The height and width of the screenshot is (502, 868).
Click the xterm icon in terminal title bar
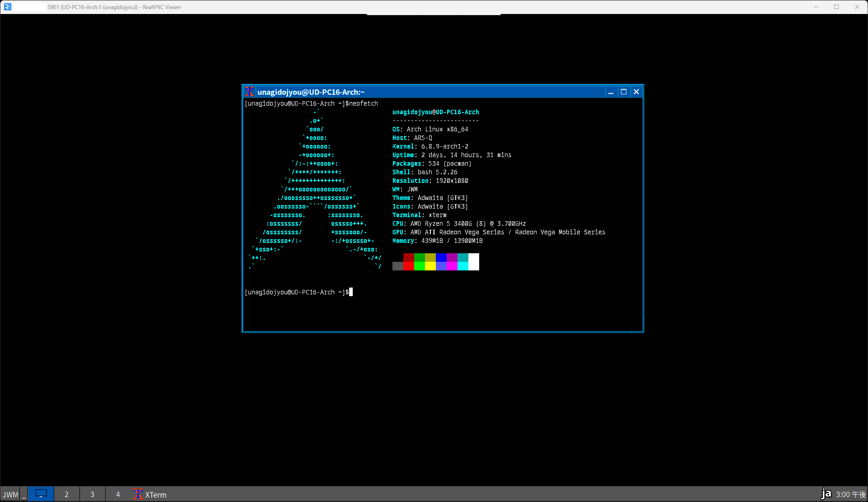pos(249,92)
